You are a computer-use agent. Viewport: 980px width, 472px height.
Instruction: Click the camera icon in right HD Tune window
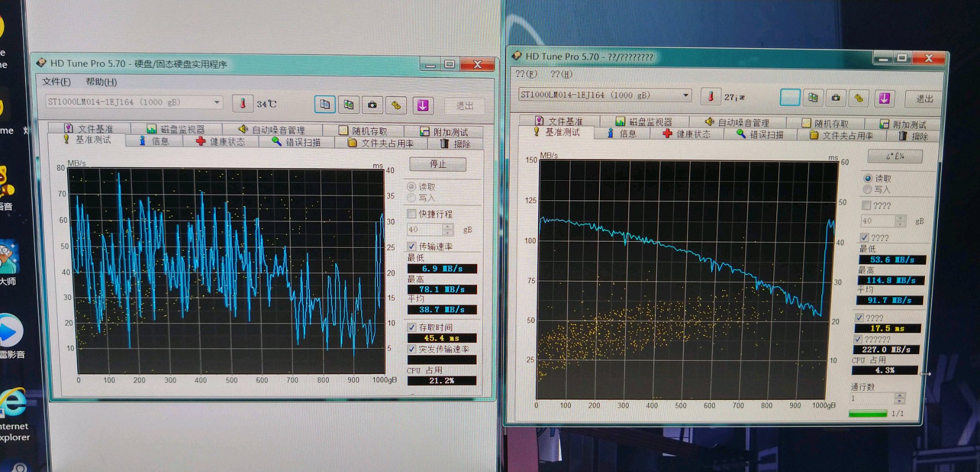pyautogui.click(x=836, y=98)
